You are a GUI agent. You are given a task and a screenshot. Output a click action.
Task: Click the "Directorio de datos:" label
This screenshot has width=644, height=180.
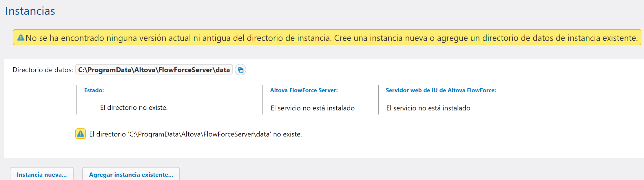(x=43, y=70)
